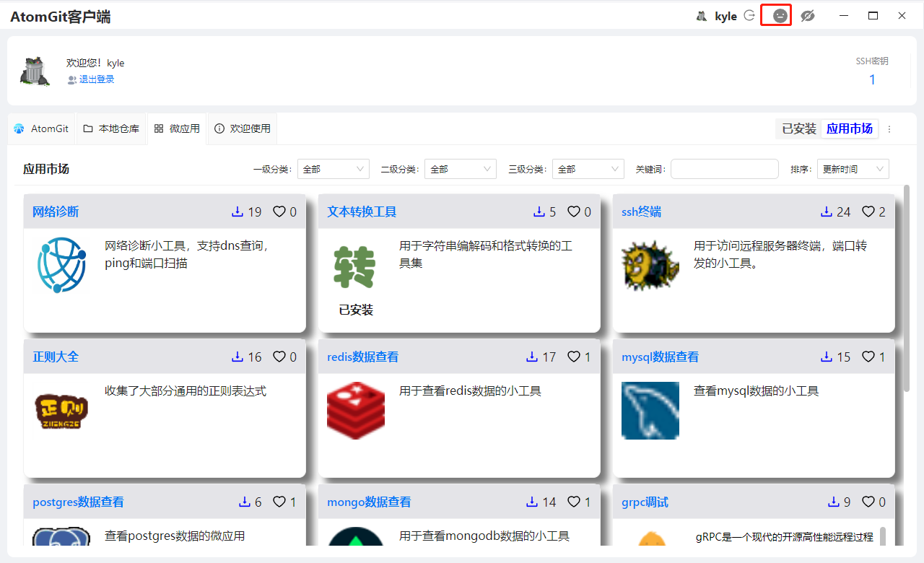Click heart icon on postgres数据查看 card
Screen dimensions: 924x563
[279, 502]
